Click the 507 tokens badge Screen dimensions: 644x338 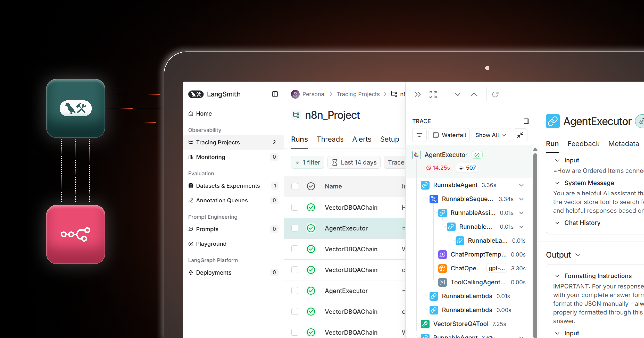[467, 168]
